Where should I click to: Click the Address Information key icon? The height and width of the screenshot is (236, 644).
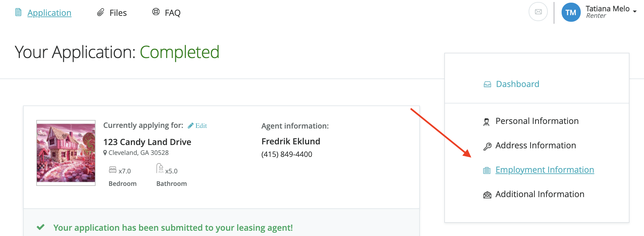tap(487, 146)
